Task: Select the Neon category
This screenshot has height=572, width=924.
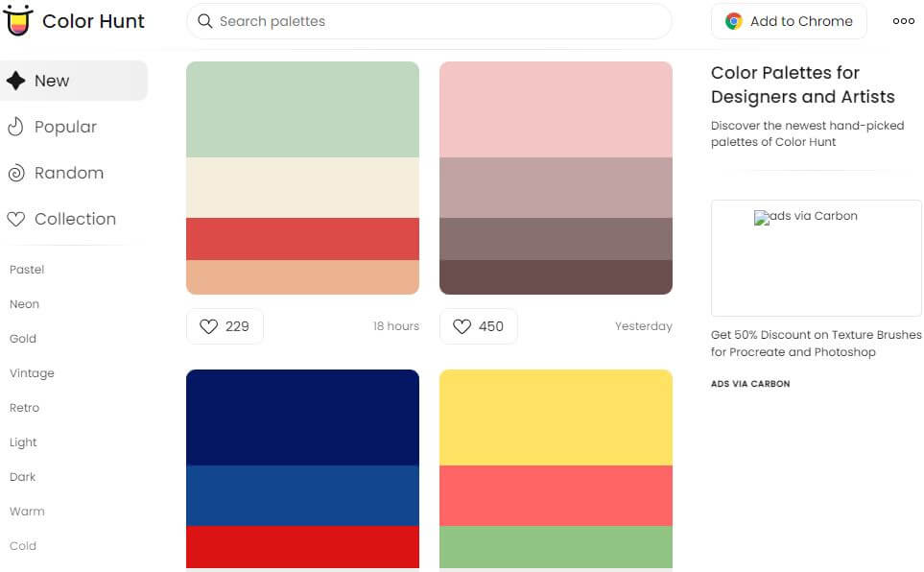Action: click(25, 304)
